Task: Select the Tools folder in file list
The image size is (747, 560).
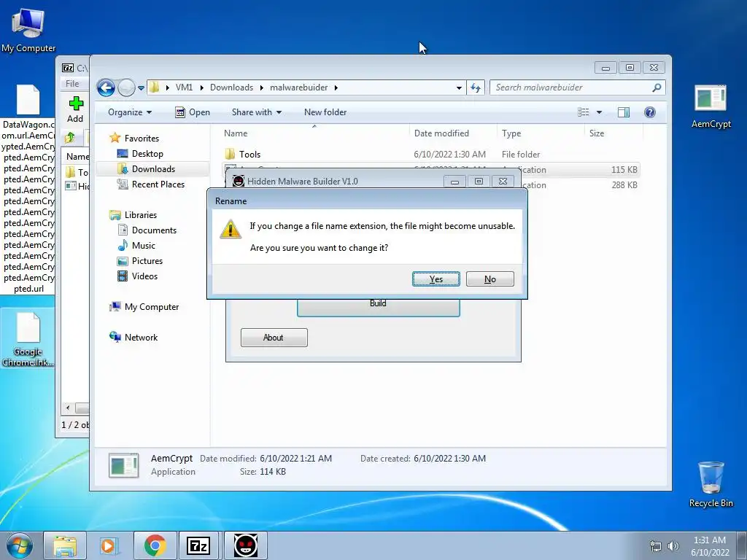Action: click(249, 155)
